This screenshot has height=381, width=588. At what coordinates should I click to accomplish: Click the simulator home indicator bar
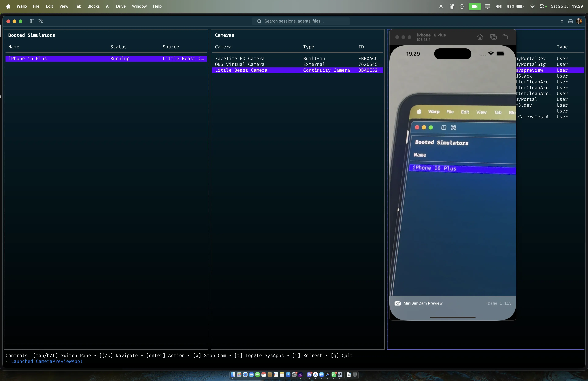pyautogui.click(x=453, y=317)
